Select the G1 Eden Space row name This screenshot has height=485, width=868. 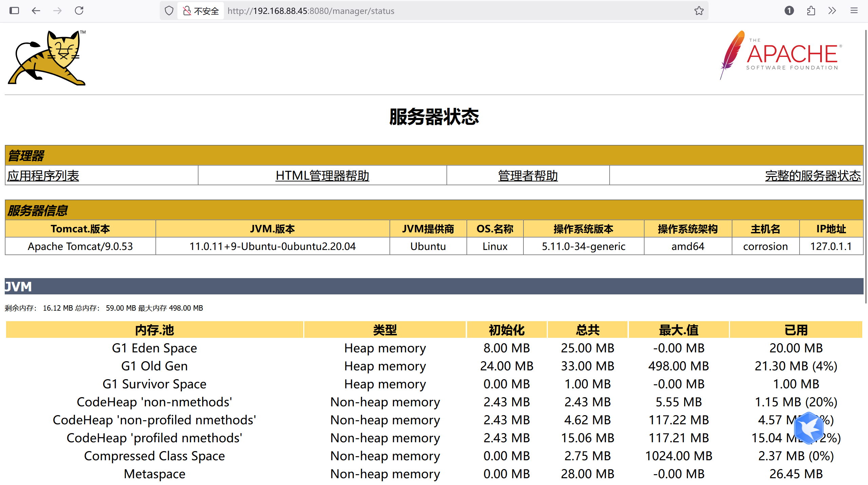154,348
